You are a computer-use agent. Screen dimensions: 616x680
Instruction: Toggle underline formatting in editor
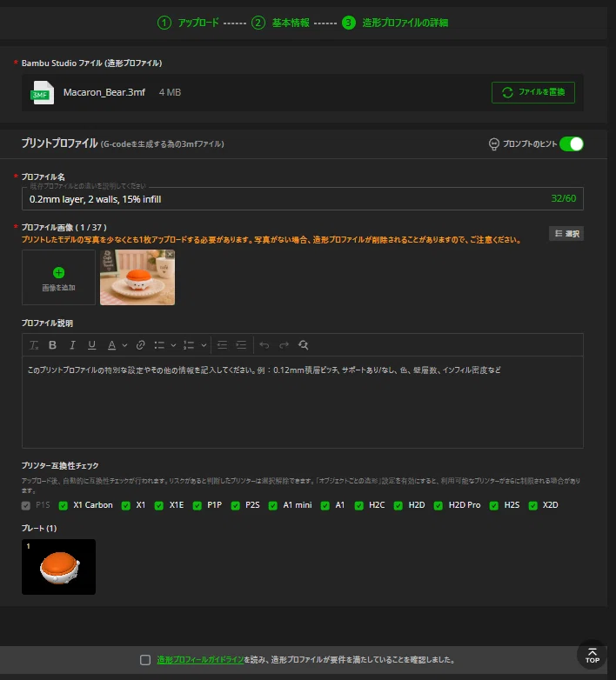92,345
